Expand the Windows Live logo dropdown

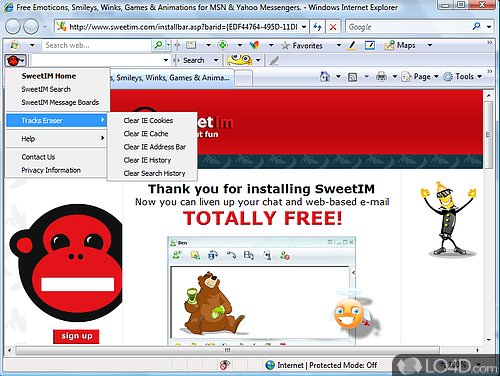(32, 45)
